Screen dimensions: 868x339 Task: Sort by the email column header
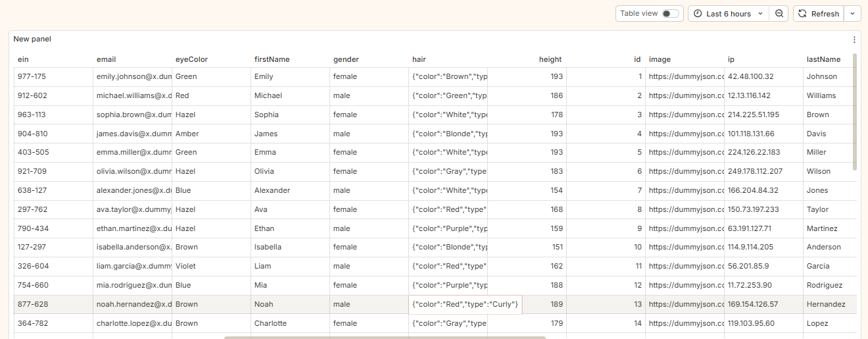(106, 59)
